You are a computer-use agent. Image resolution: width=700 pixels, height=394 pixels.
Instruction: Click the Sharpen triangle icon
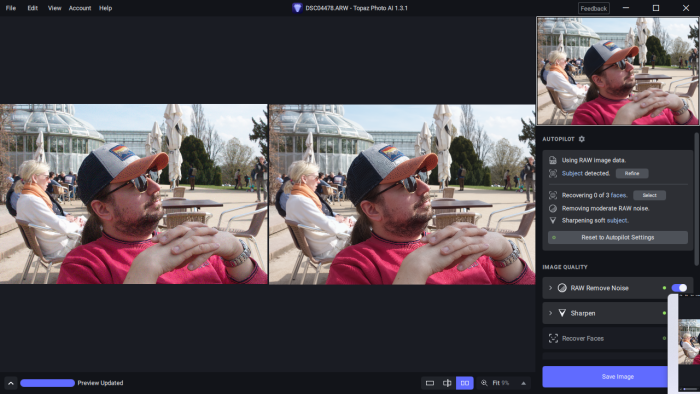pyautogui.click(x=562, y=313)
